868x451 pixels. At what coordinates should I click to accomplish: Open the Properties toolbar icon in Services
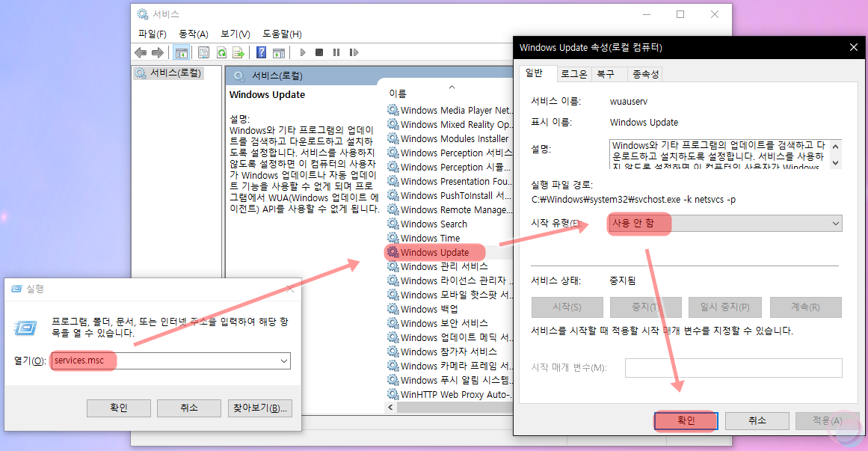pos(203,52)
